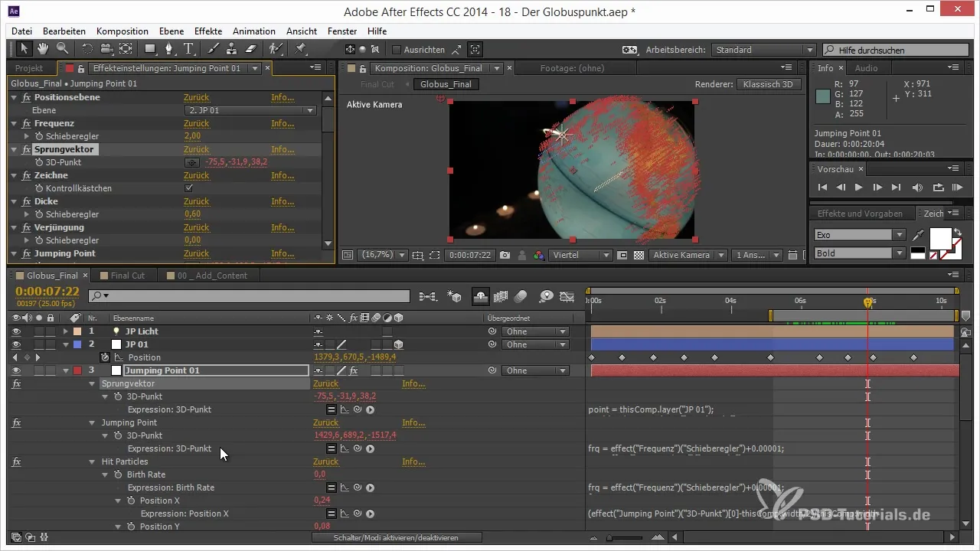
Task: Select the Pen tool
Action: [x=170, y=49]
